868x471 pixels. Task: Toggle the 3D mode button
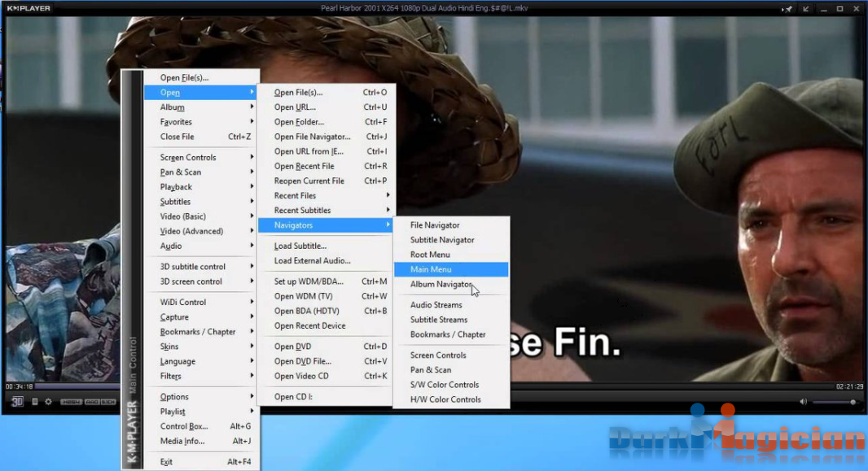tap(17, 402)
